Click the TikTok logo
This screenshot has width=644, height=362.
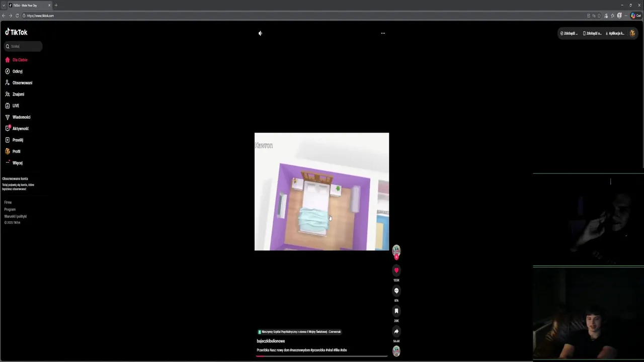click(16, 32)
